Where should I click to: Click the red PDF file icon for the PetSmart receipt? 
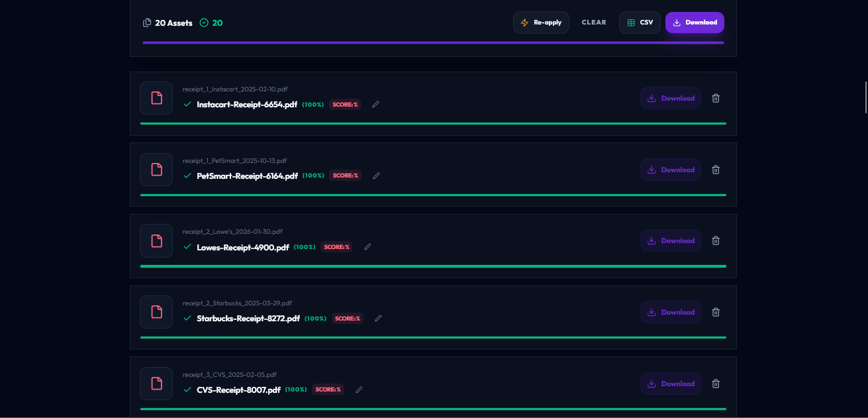pyautogui.click(x=156, y=170)
